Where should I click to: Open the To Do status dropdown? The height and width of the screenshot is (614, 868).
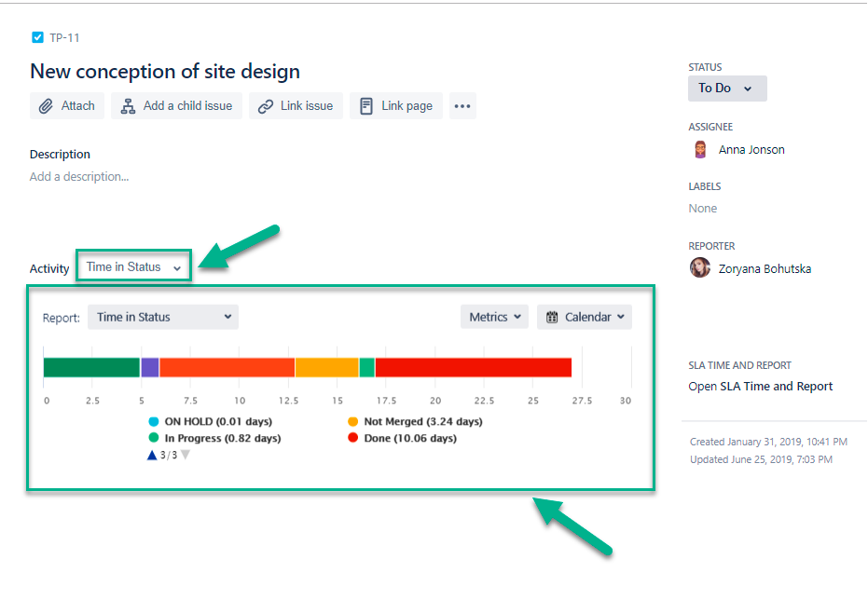point(727,89)
